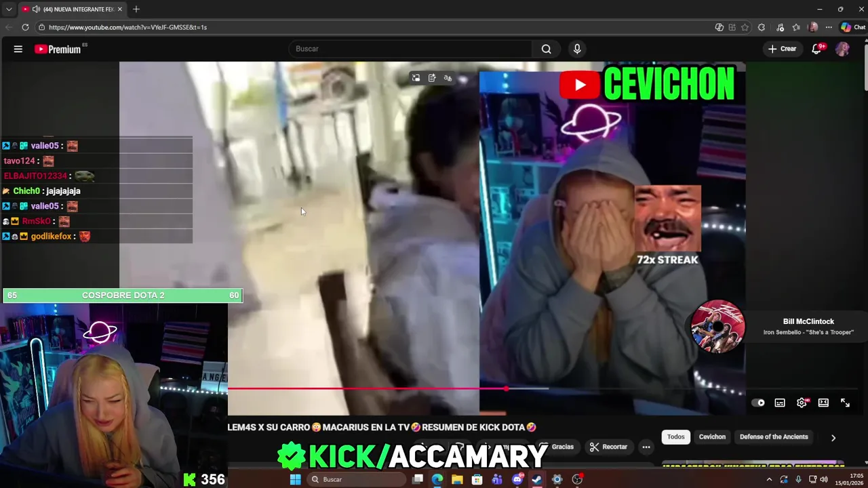Add this page to favorites star
The height and width of the screenshot is (488, 868).
pyautogui.click(x=745, y=27)
